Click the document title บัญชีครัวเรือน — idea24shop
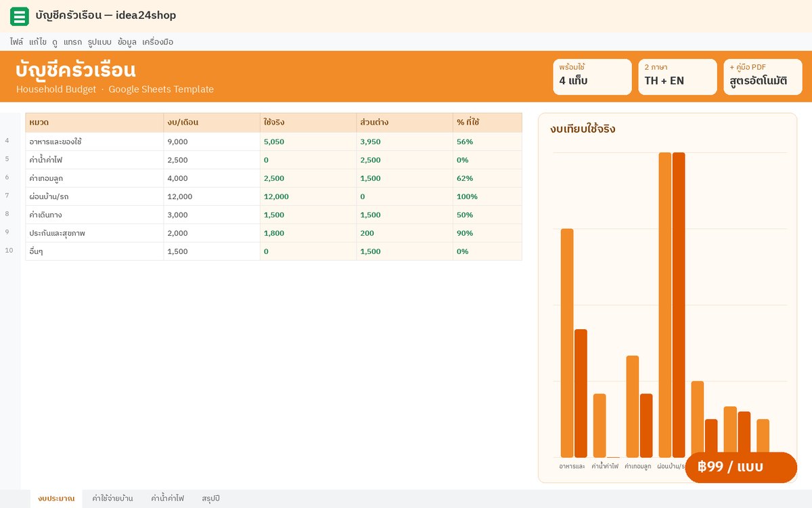 click(106, 16)
